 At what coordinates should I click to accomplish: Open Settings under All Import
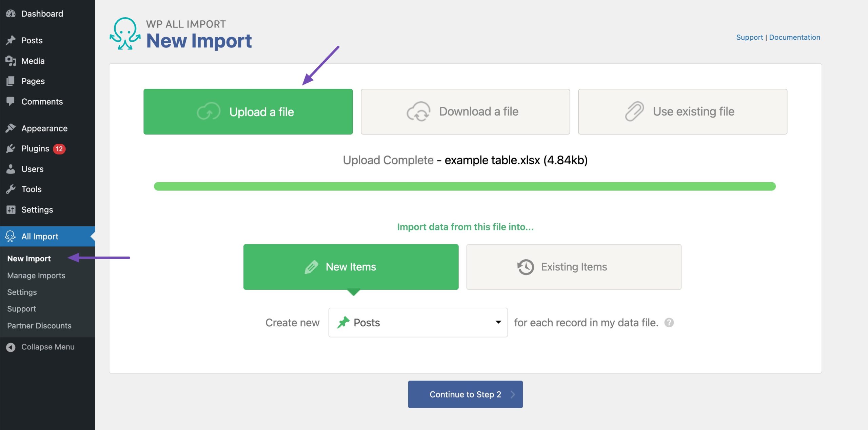pos(22,292)
